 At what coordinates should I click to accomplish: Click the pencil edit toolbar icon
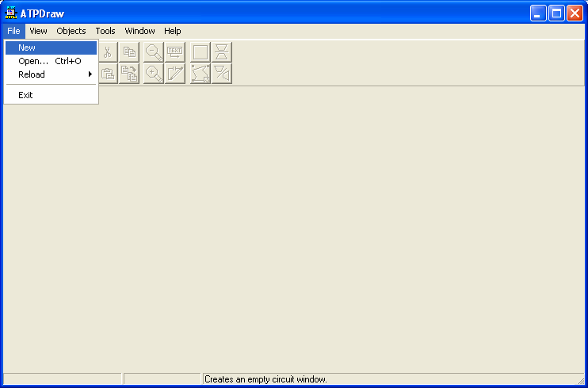(175, 74)
